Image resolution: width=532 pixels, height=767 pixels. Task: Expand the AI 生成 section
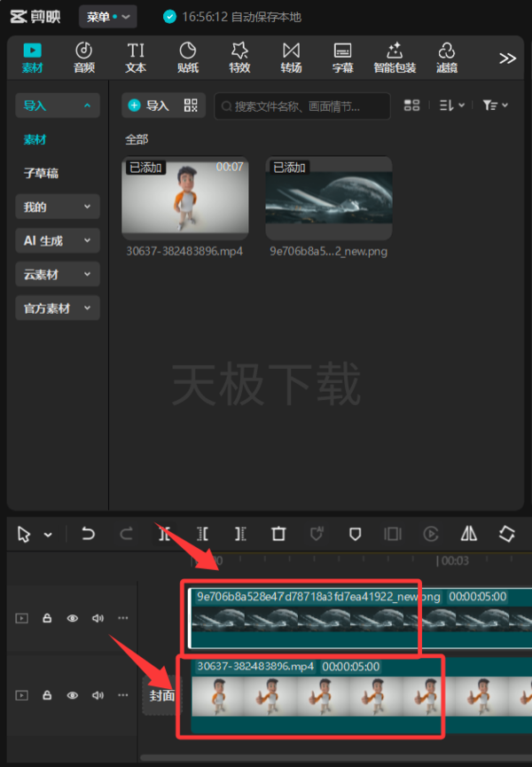point(58,240)
